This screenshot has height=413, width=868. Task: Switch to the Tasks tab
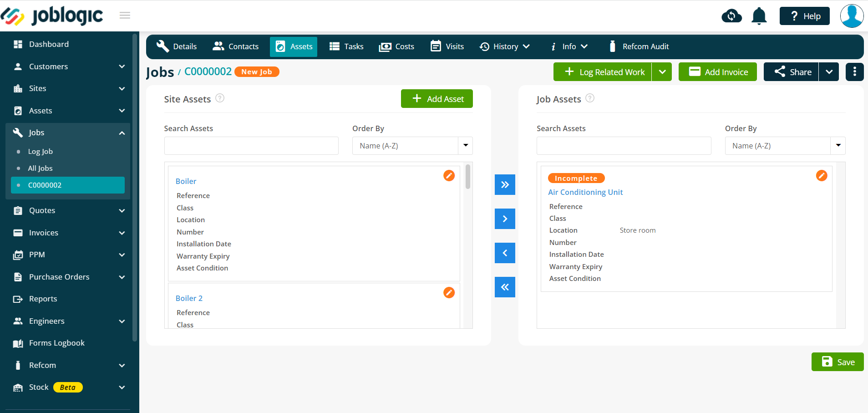(346, 46)
